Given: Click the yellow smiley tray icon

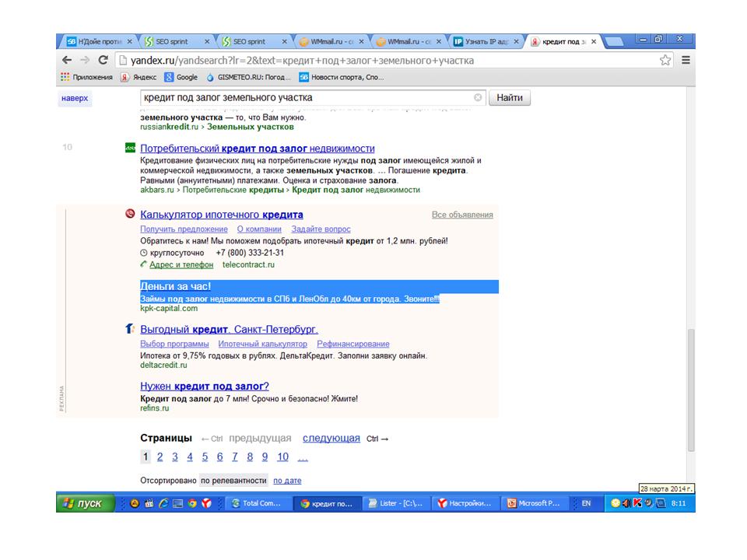Looking at the screenshot, I should pos(615,503).
